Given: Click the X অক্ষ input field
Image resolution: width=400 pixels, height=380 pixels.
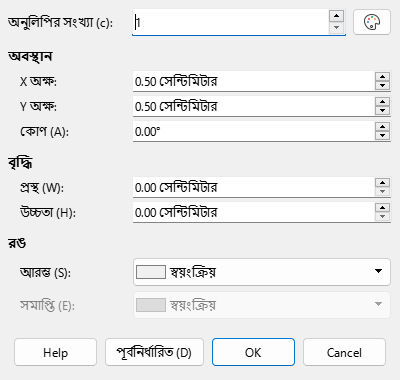Looking at the screenshot, I should point(254,81).
